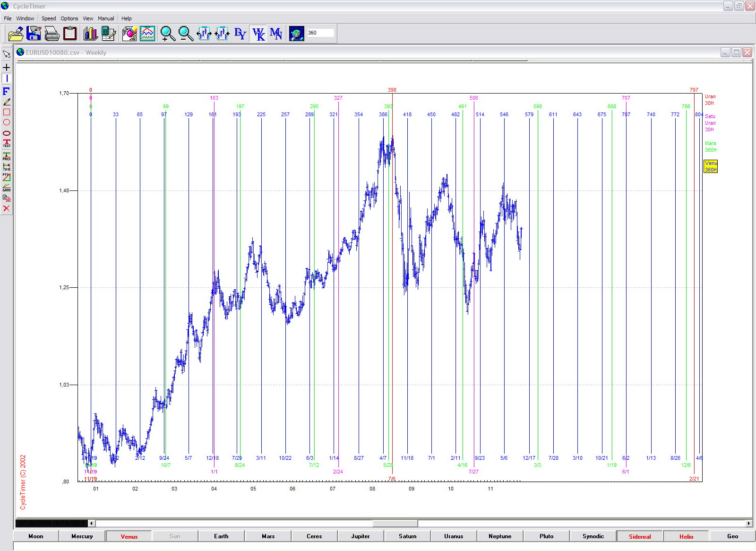The height and width of the screenshot is (551, 756).
Task: Click the highlighted Venu 360H legend label
Action: [711, 166]
